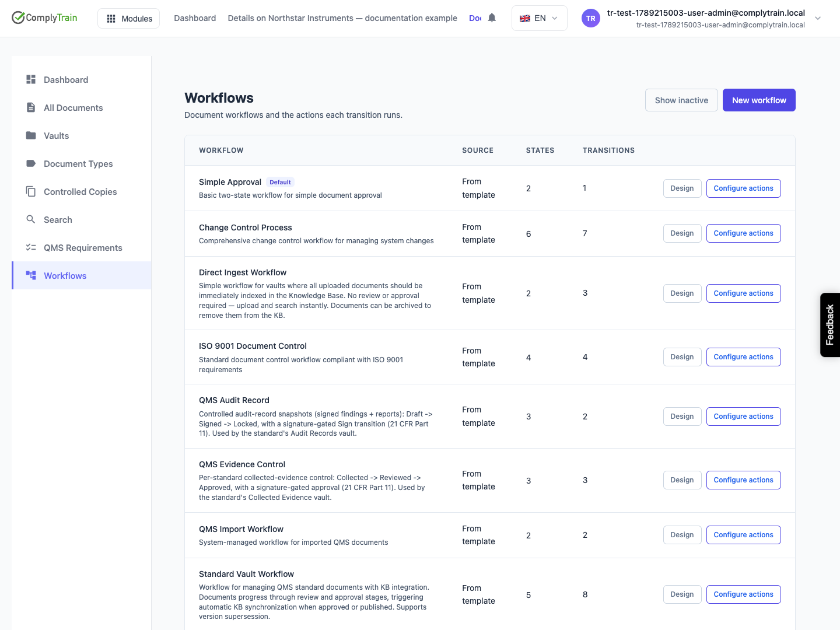The width and height of the screenshot is (840, 630).
Task: Click the user email address text
Action: click(x=706, y=13)
